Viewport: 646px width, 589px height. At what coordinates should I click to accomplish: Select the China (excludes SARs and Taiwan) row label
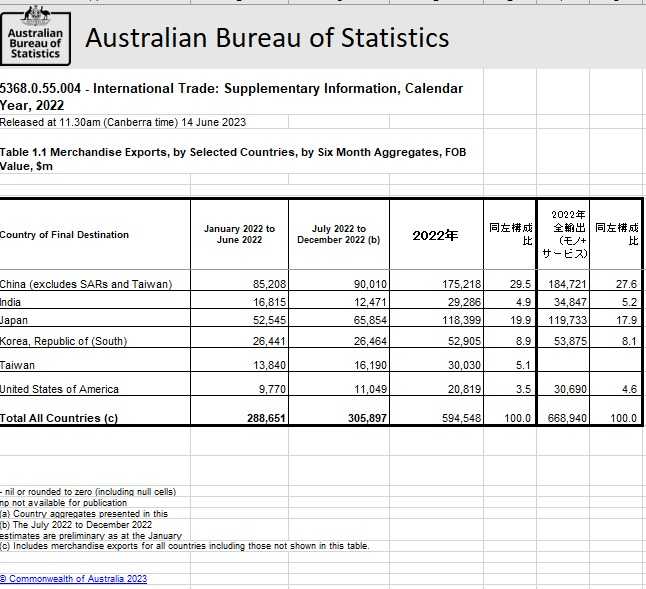click(86, 284)
